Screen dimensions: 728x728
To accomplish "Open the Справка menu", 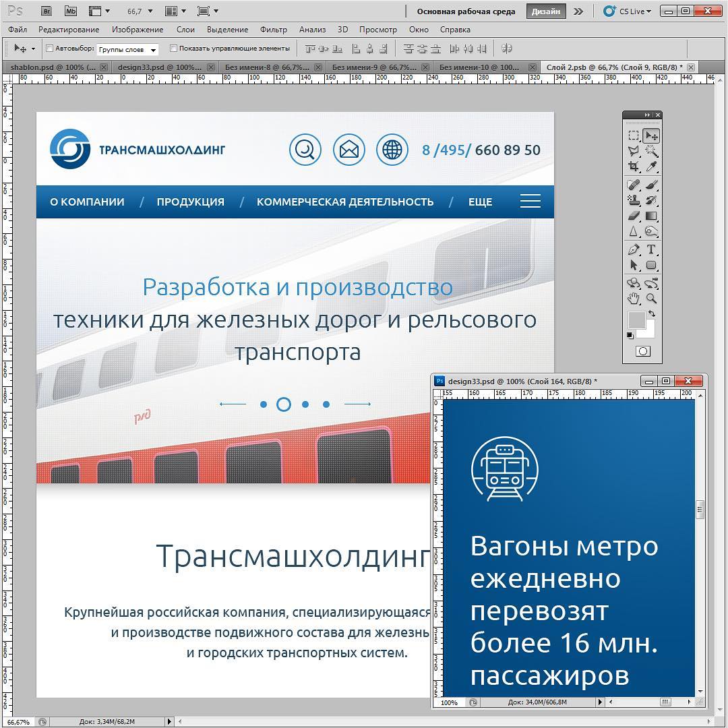I will pos(455,29).
